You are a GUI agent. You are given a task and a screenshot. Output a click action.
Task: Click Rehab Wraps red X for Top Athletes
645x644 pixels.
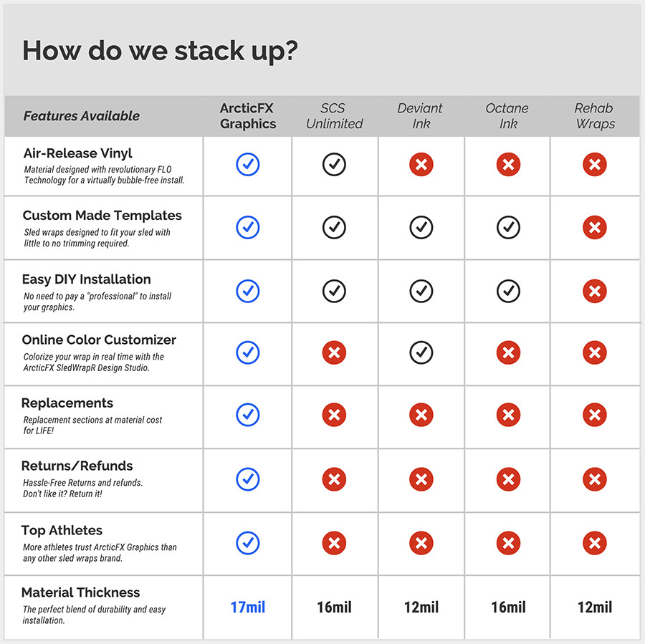point(594,542)
